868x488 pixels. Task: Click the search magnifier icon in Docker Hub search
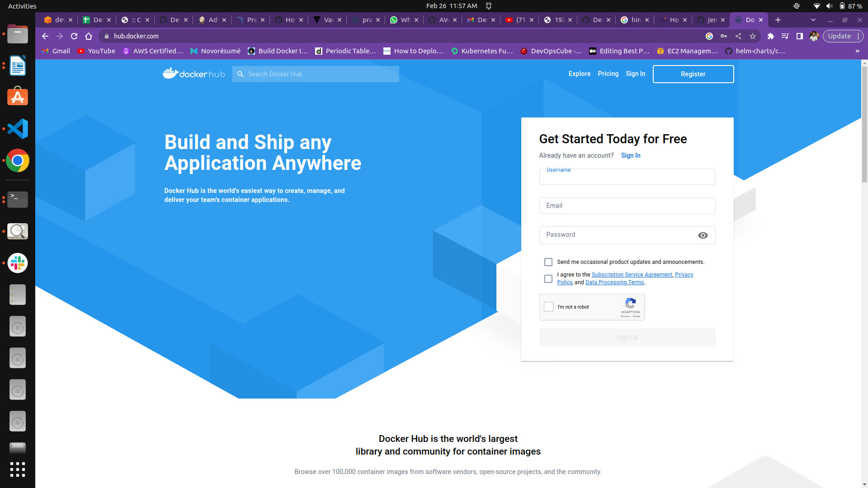[241, 74]
